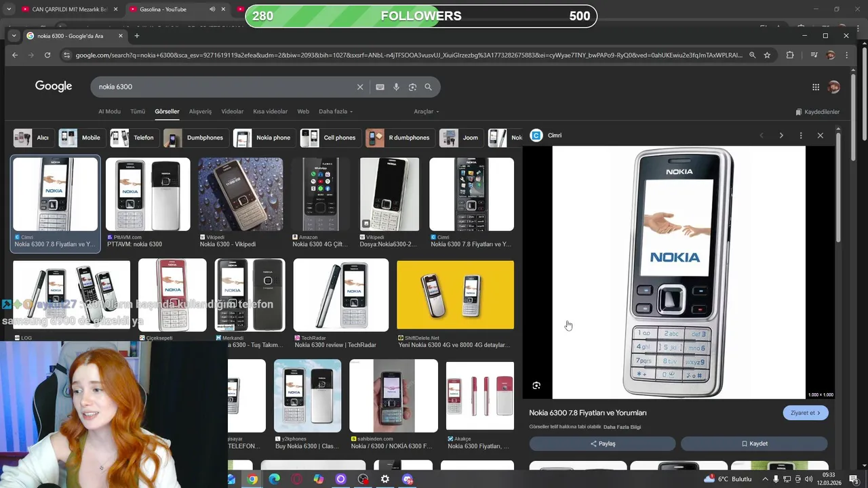This screenshot has height=488, width=868.
Task: Mute the Gasolina YouTube tab audio
Action: (212, 9)
